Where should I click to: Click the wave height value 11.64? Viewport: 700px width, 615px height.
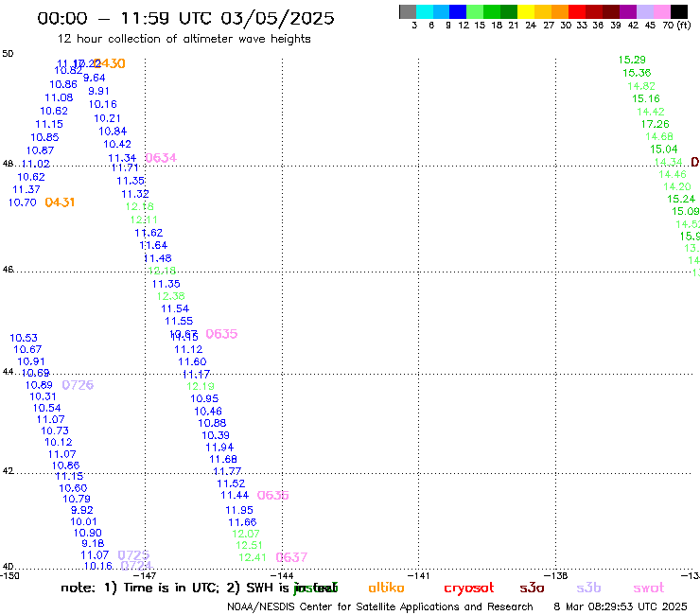click(153, 245)
